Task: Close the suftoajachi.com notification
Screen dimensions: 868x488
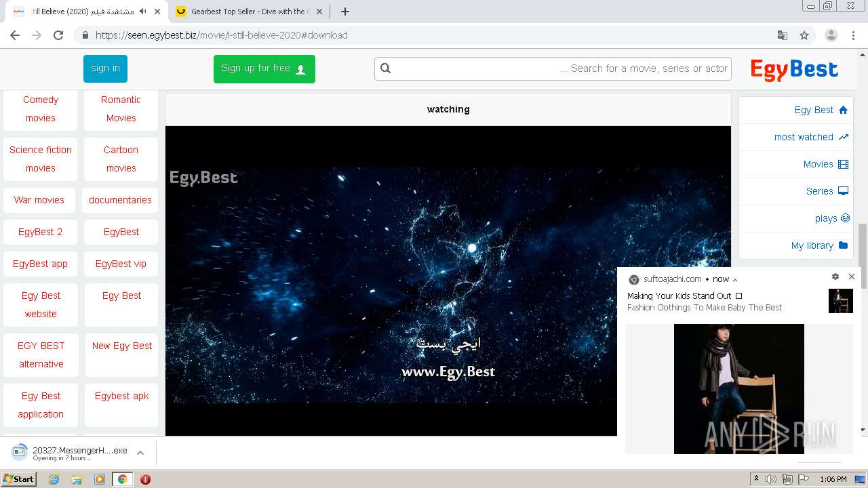Action: [852, 277]
